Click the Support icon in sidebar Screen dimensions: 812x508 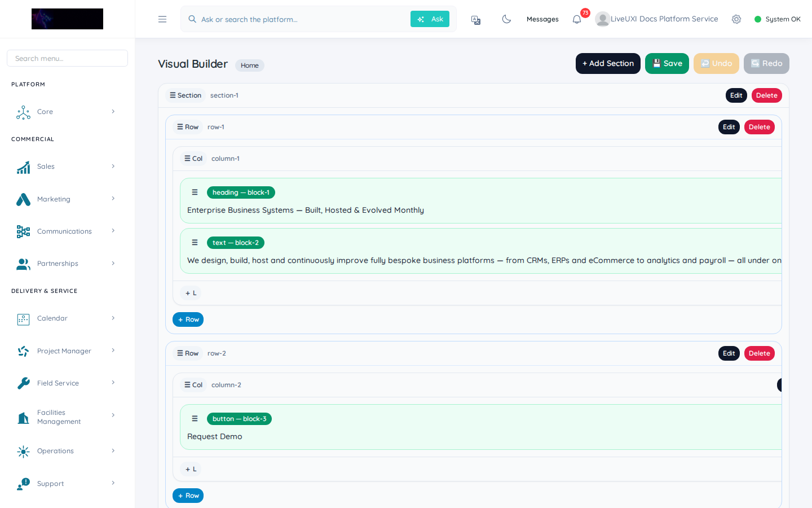pyautogui.click(x=23, y=484)
